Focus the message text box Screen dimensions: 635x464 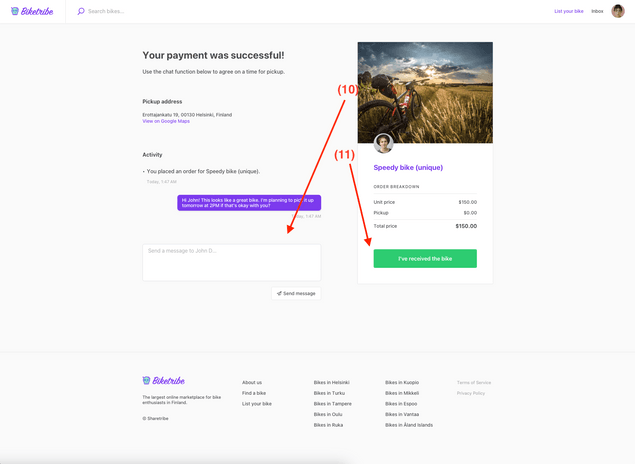(231, 262)
